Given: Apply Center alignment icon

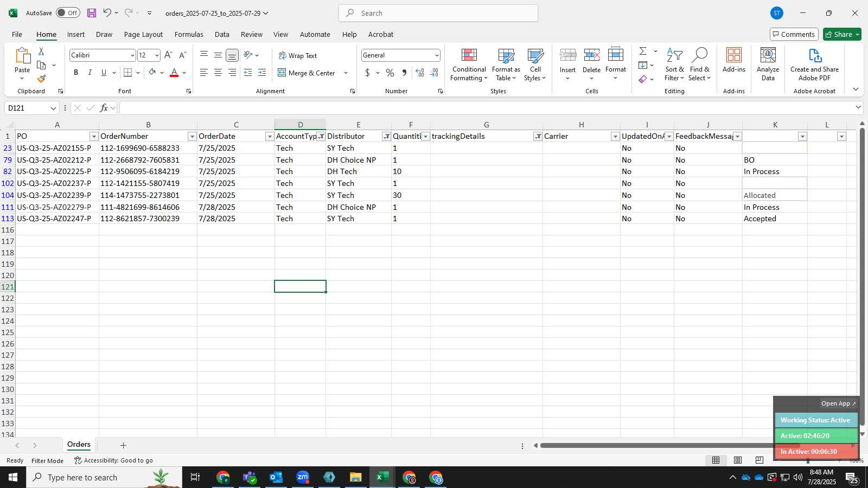Looking at the screenshot, I should (218, 73).
